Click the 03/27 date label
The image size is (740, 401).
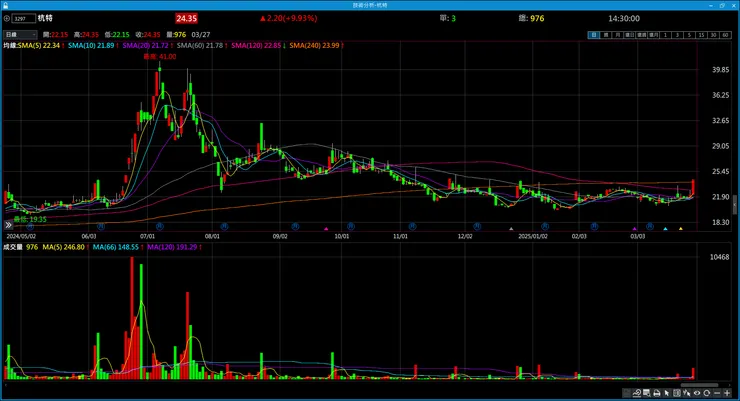(201, 34)
